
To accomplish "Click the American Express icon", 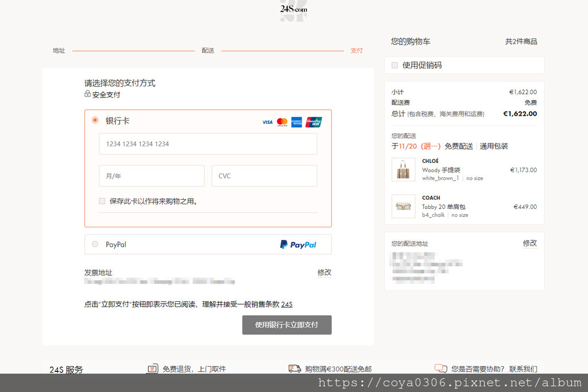I will (x=297, y=122).
